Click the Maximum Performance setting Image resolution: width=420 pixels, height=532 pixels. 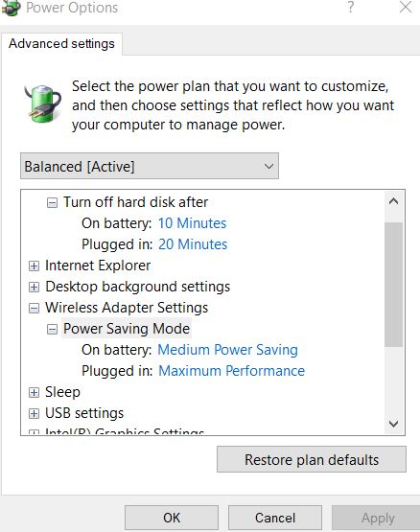tap(231, 371)
